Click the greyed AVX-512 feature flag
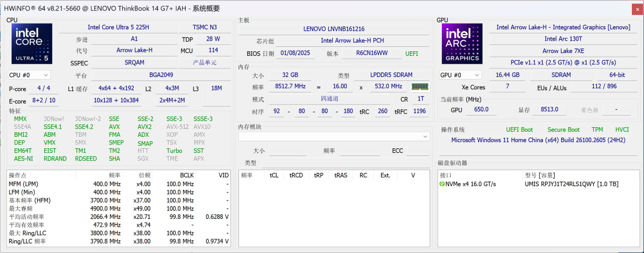This screenshot has width=644, height=253. (178, 127)
